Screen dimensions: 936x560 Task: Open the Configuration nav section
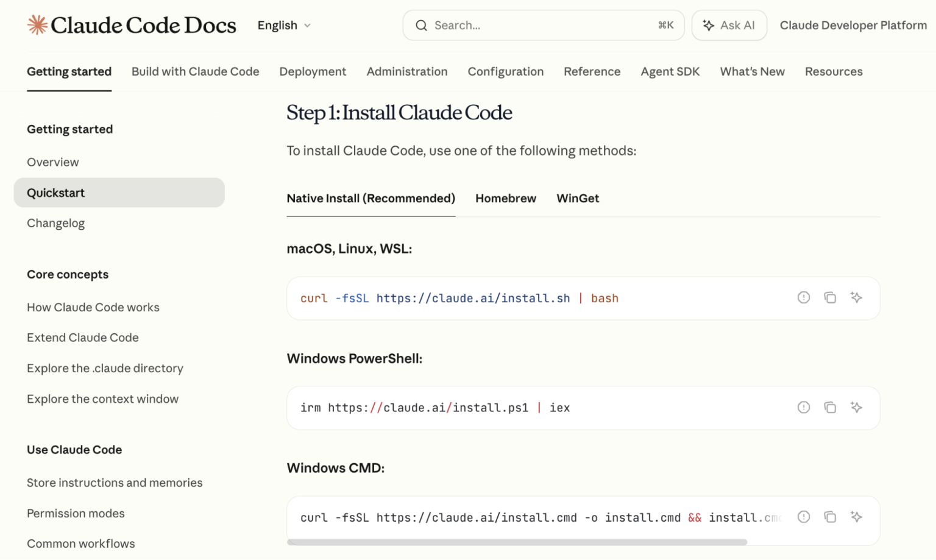506,72
